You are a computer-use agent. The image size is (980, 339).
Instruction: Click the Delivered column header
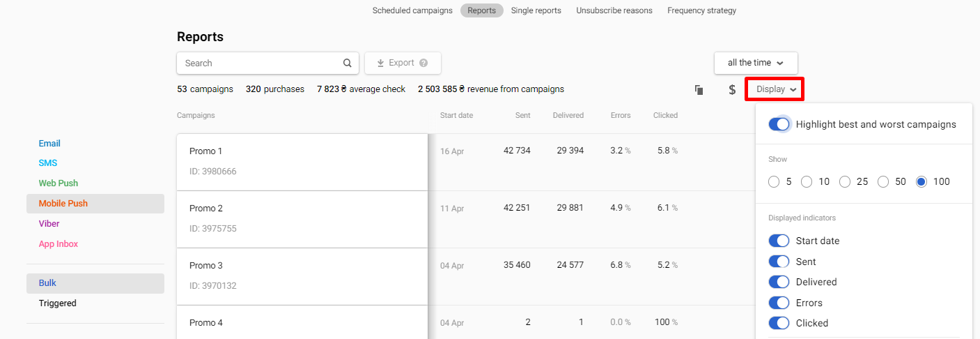pyautogui.click(x=568, y=115)
